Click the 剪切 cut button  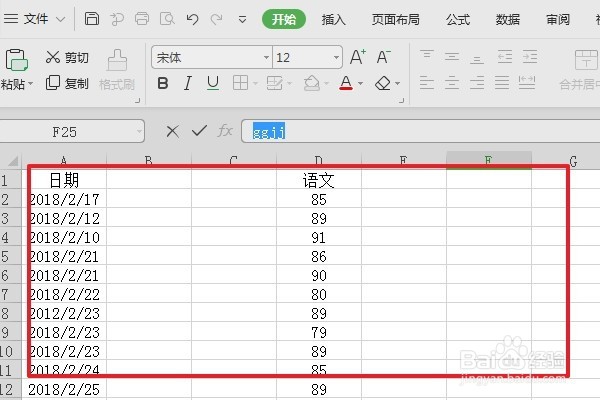67,57
